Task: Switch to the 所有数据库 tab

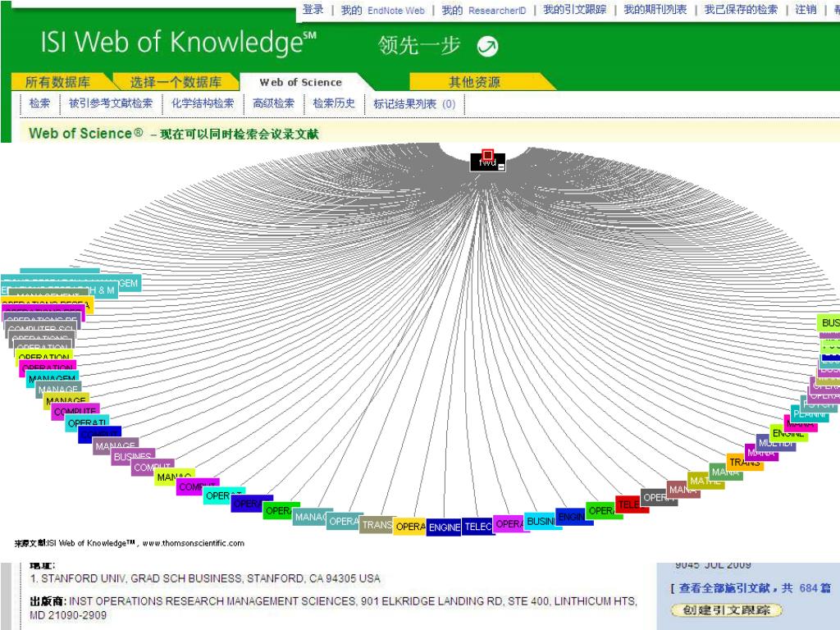Action: click(58, 82)
